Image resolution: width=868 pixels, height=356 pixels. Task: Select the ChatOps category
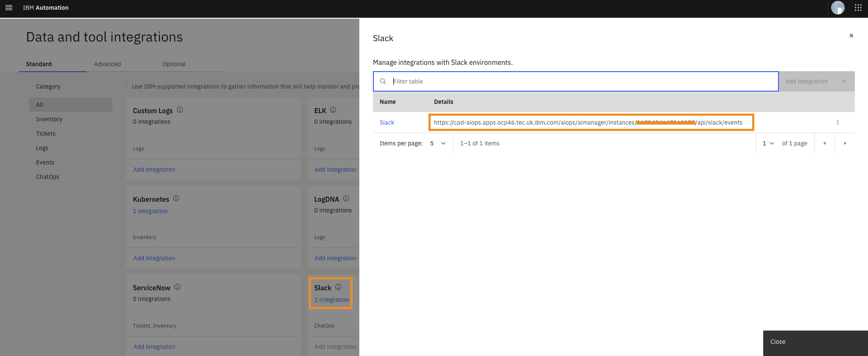pos(48,177)
